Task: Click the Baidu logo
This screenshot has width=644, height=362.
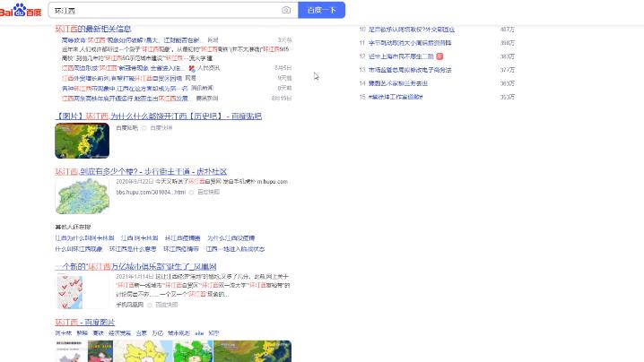Action: [21, 10]
